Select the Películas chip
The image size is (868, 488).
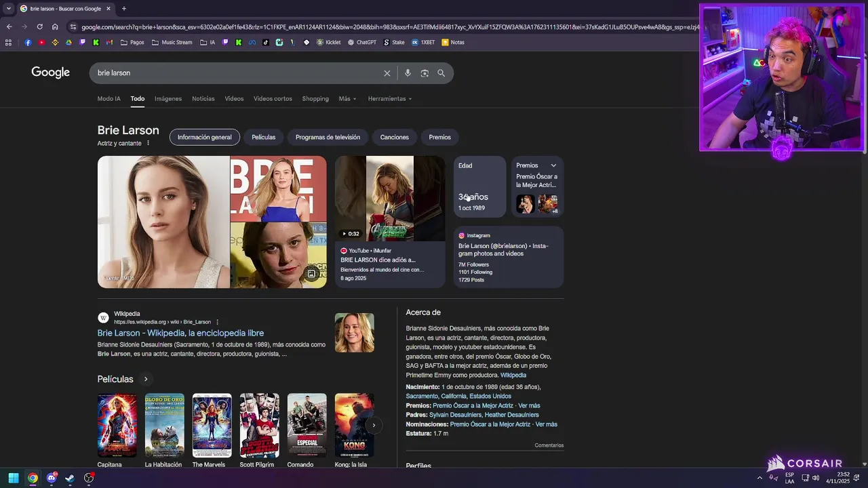[264, 137]
